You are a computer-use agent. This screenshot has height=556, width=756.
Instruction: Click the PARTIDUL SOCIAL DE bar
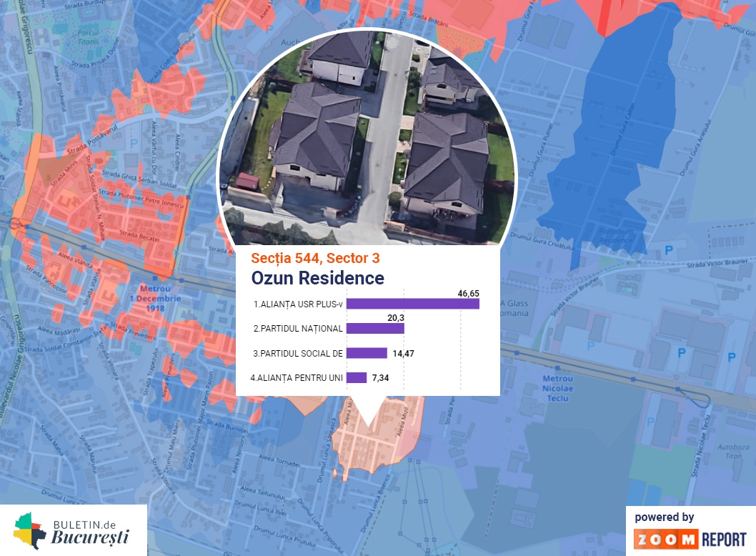click(x=367, y=353)
